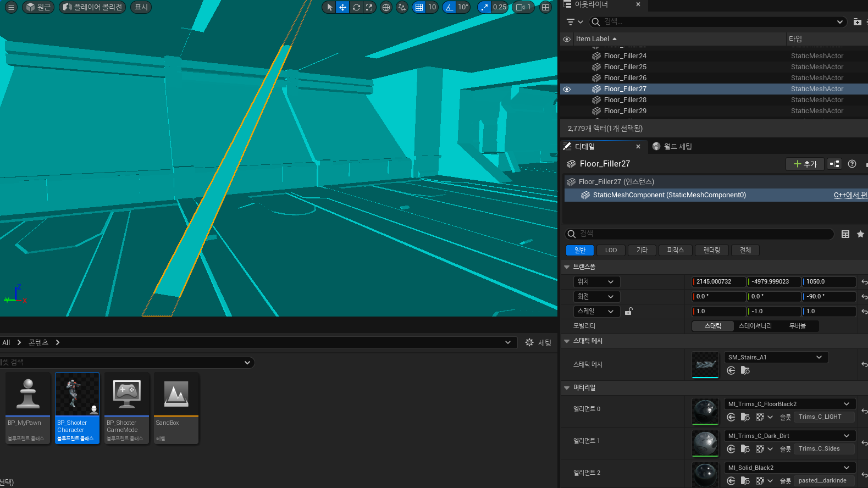
Task: Click the outliner search field
Action: (717, 22)
